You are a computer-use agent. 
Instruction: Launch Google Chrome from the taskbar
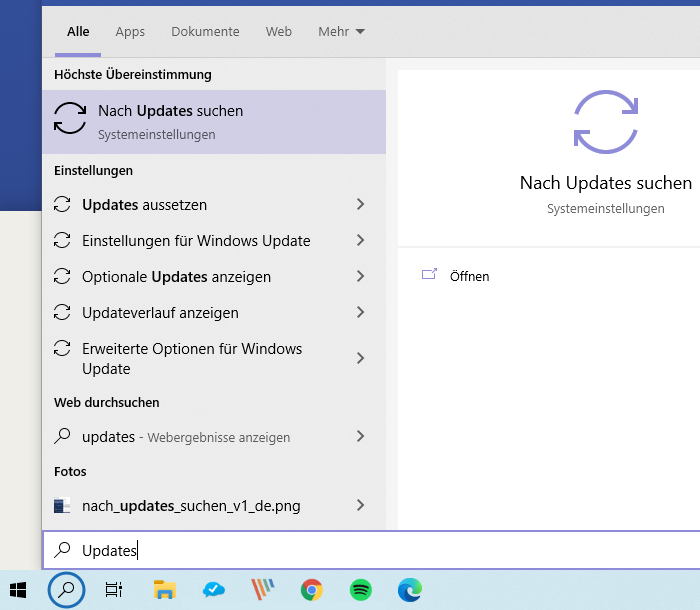tap(312, 590)
